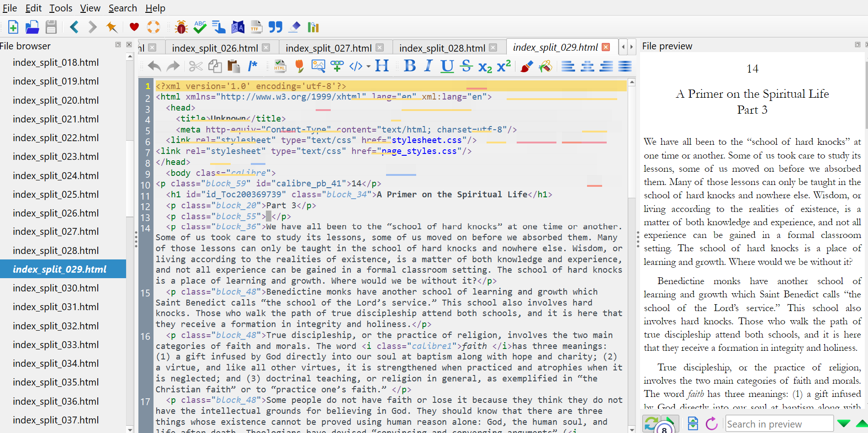Toggle italic formatting
The image size is (868, 433).
click(428, 66)
